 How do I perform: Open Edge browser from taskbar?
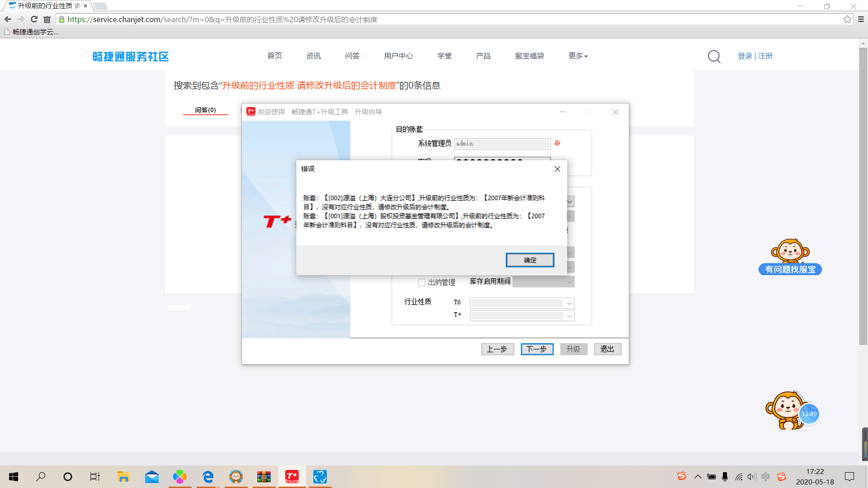pos(208,477)
